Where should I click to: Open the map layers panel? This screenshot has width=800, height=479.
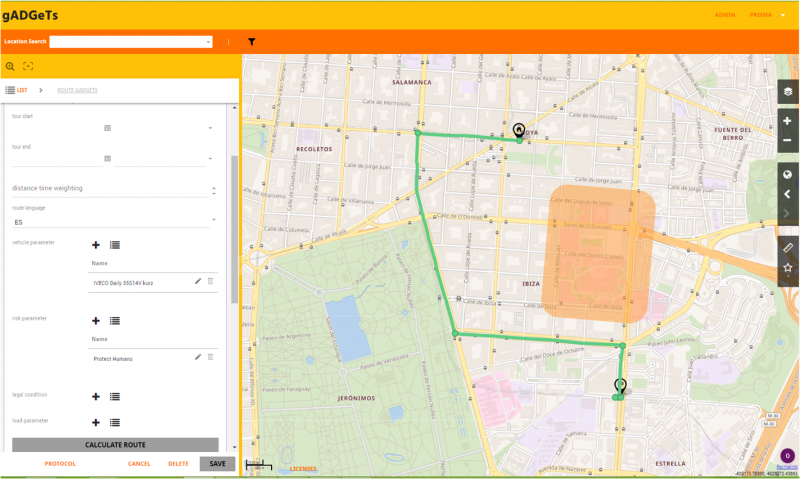click(x=788, y=91)
